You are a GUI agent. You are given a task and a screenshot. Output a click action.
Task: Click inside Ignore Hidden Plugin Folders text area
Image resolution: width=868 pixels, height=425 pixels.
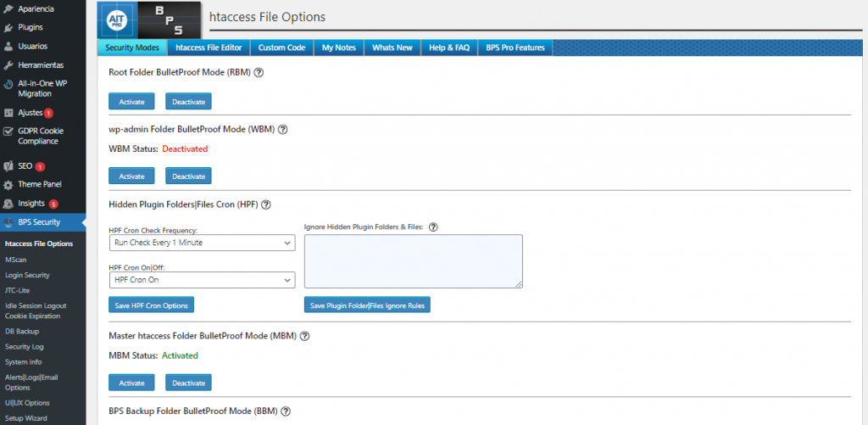point(413,261)
